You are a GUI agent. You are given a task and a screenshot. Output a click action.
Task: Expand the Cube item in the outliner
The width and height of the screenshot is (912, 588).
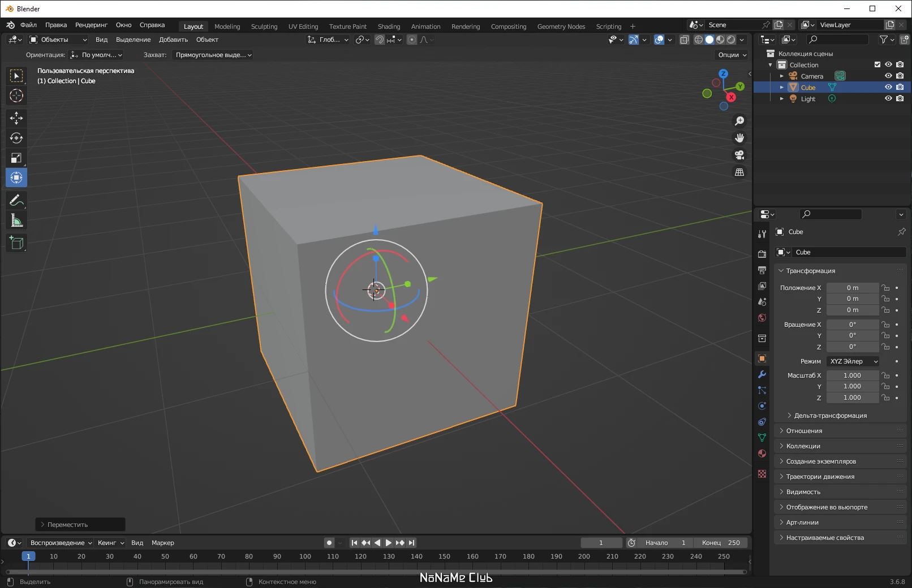(x=782, y=87)
